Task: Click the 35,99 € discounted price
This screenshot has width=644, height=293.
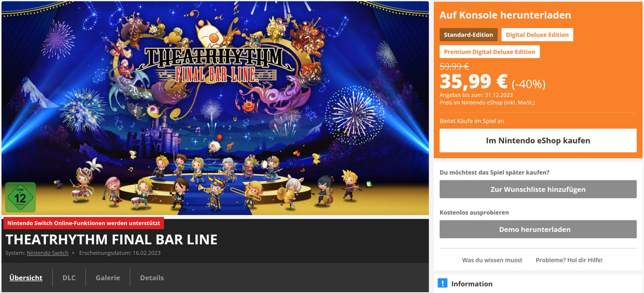Action: pos(474,82)
